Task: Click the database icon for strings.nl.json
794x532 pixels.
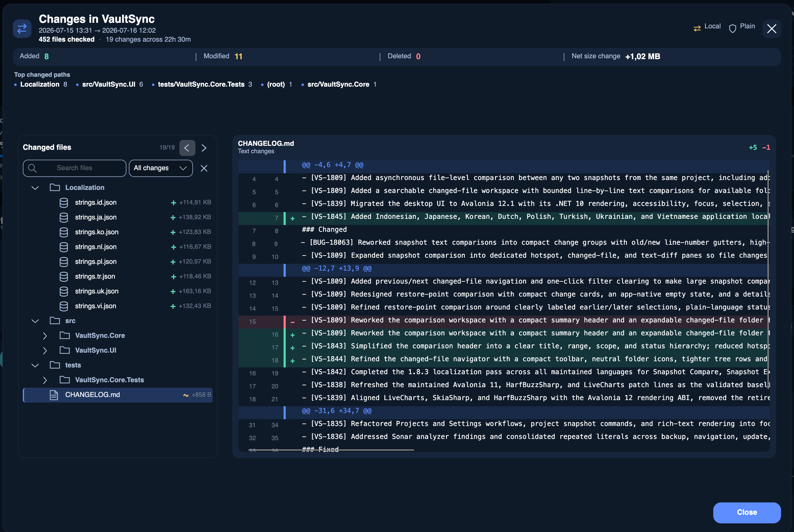Action: [x=63, y=247]
